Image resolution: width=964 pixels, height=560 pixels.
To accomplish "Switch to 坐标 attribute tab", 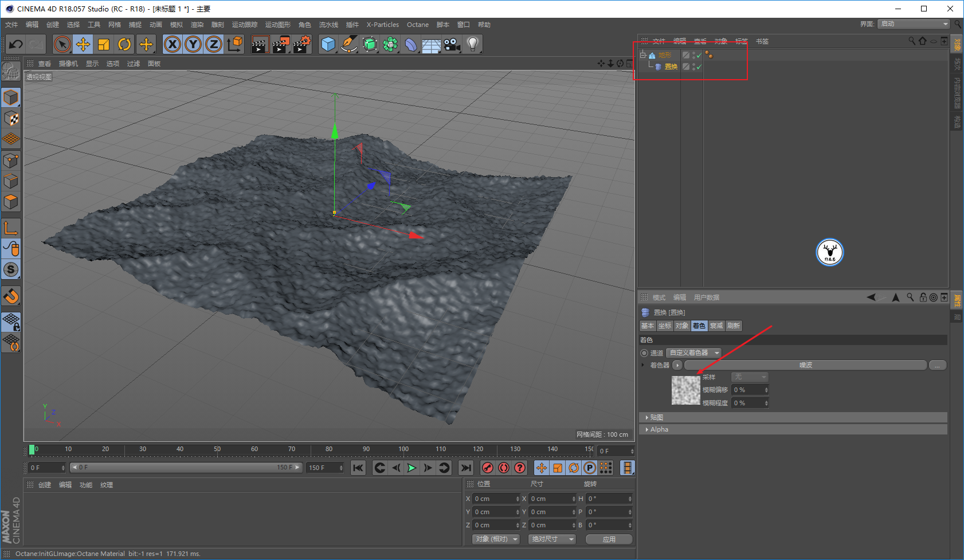I will 665,326.
